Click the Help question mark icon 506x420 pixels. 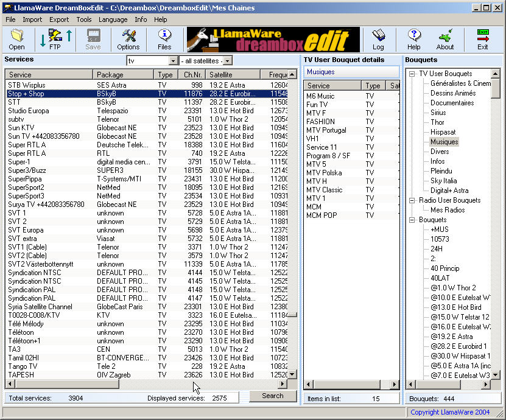(x=413, y=40)
